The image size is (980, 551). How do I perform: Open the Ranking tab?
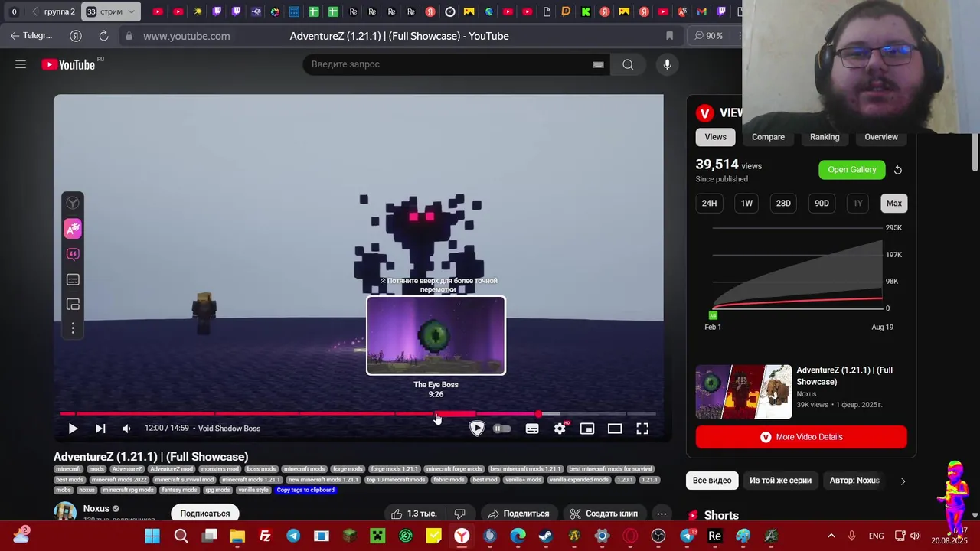click(825, 137)
